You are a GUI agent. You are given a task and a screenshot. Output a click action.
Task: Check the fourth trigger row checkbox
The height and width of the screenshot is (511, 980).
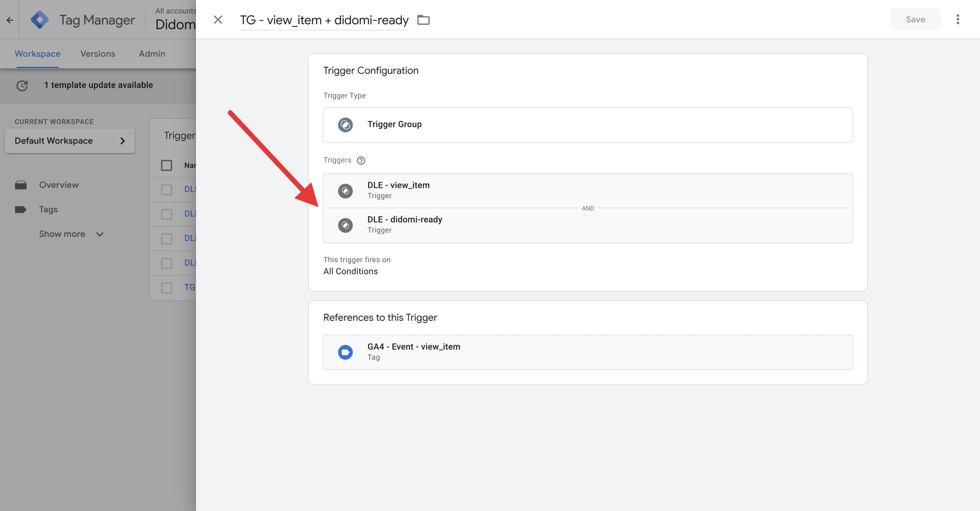tap(167, 263)
